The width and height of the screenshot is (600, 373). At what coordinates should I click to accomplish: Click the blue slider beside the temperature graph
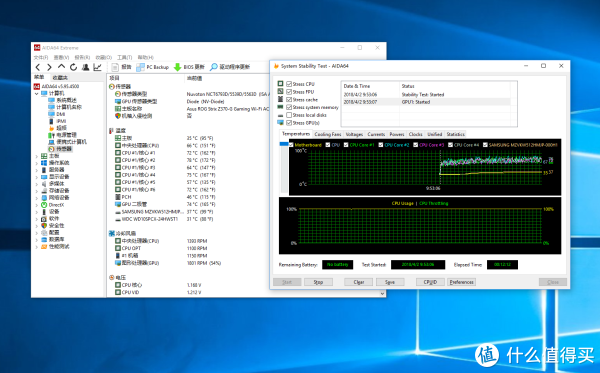[x=284, y=144]
